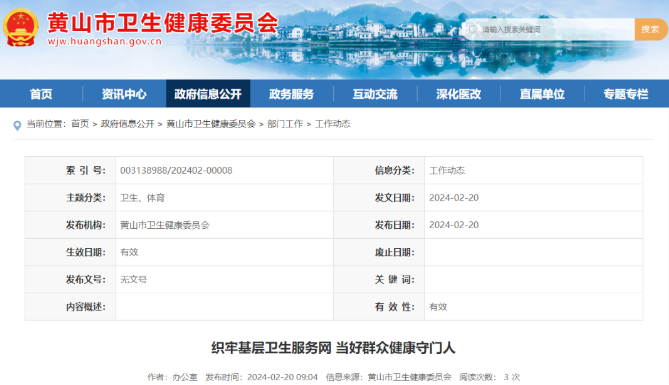Click the author text 作者：办公室
The height and width of the screenshot is (385, 669).
pos(172,377)
